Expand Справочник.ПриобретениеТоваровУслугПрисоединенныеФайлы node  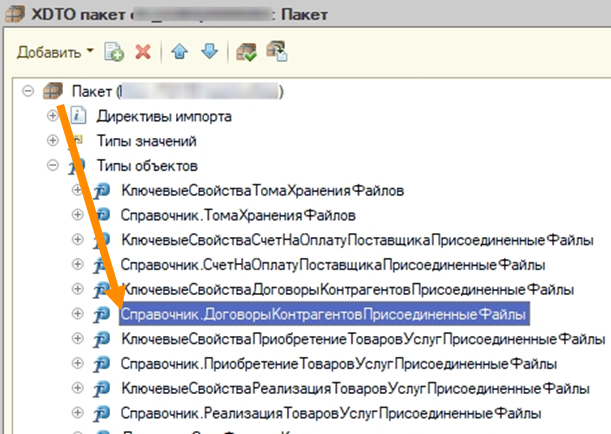pos(78,363)
